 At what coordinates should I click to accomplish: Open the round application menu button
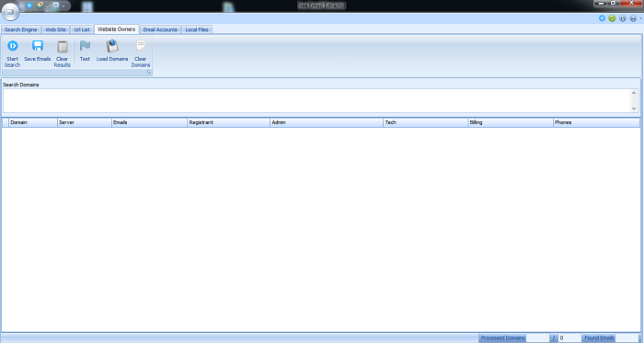tap(10, 12)
